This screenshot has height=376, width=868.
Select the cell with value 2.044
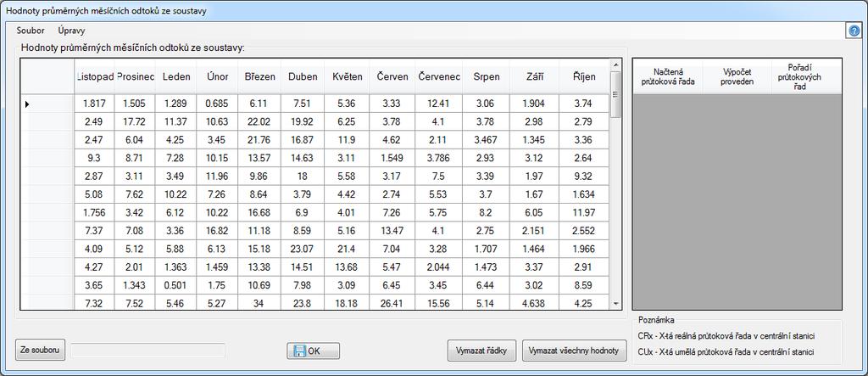(439, 267)
